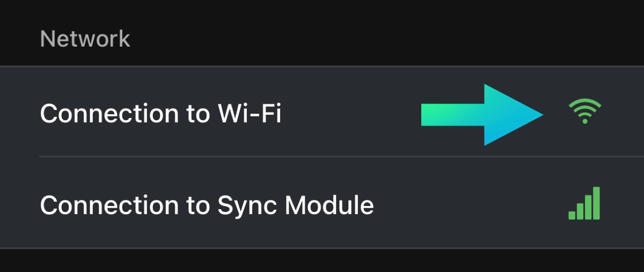Click the green Wi-Fi signal icon

pyautogui.click(x=584, y=112)
